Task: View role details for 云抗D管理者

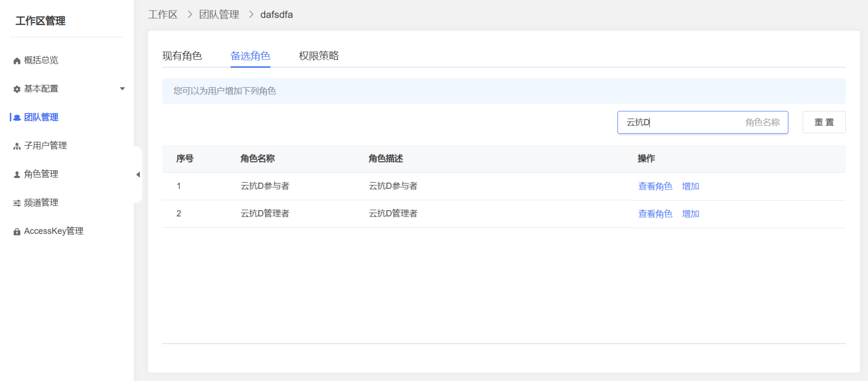Action: pos(655,214)
